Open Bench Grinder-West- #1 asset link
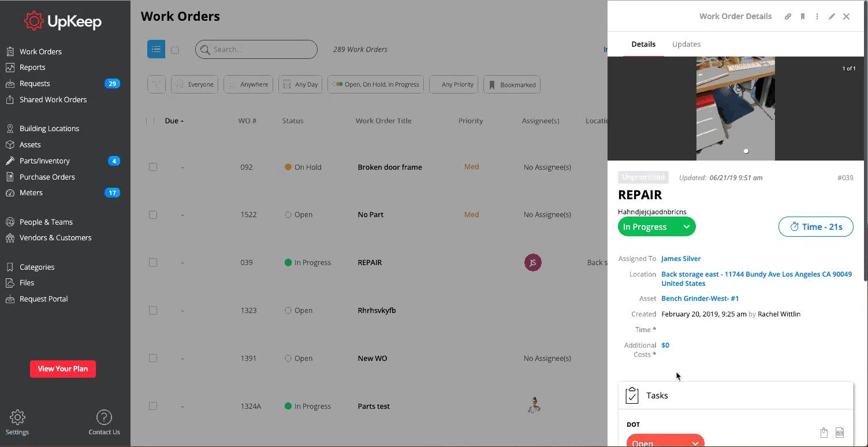This screenshot has height=447, width=868. pyautogui.click(x=700, y=299)
